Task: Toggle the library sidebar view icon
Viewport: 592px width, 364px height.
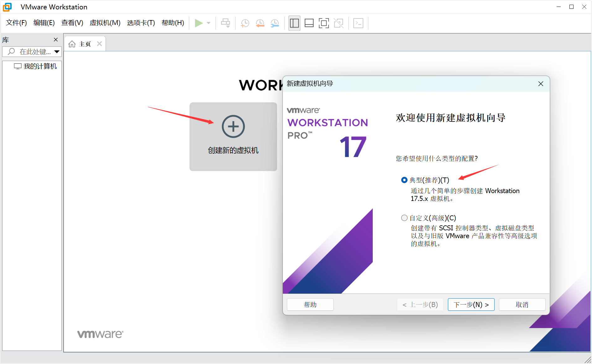Action: point(294,23)
